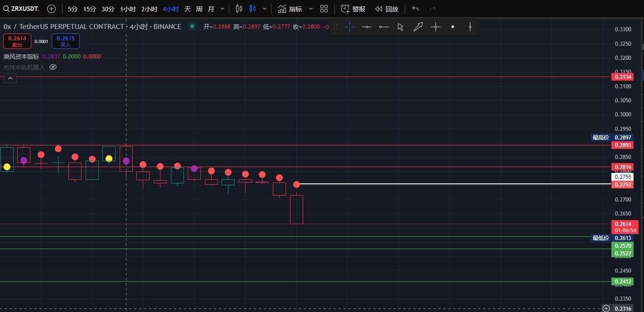Expand the chart style dropdown
The image size is (644, 312).
pos(264,9)
